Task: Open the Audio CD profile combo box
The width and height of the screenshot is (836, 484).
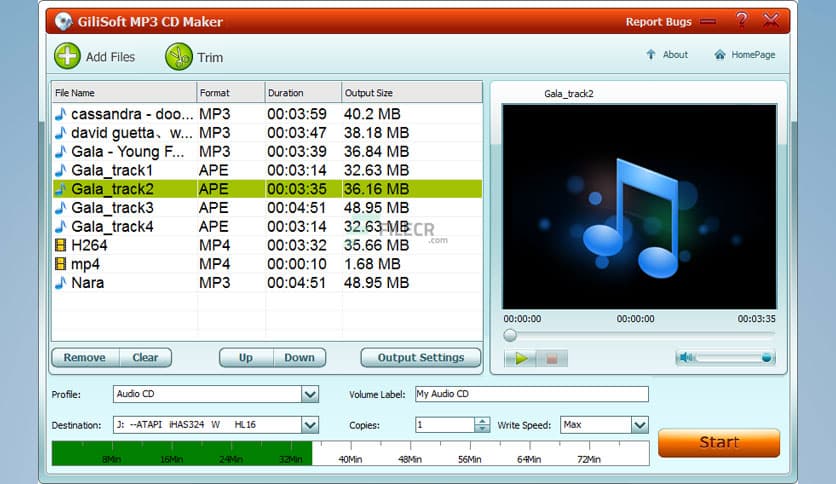Action: pyautogui.click(x=216, y=394)
